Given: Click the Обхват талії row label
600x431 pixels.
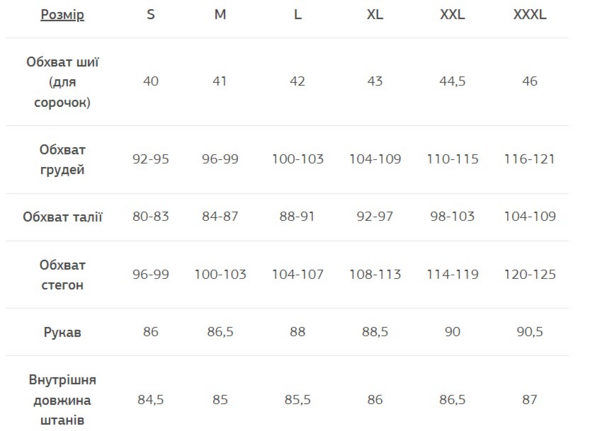Looking at the screenshot, I should point(62,217).
